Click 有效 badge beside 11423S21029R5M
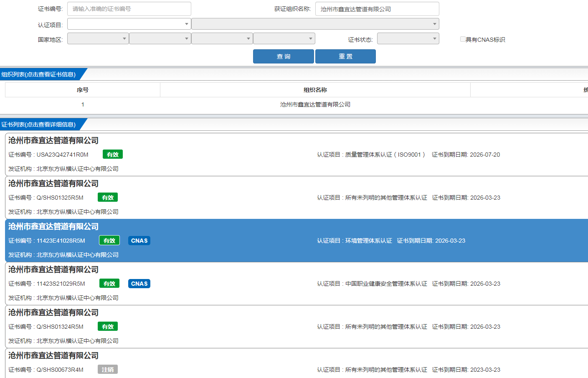 click(x=109, y=284)
